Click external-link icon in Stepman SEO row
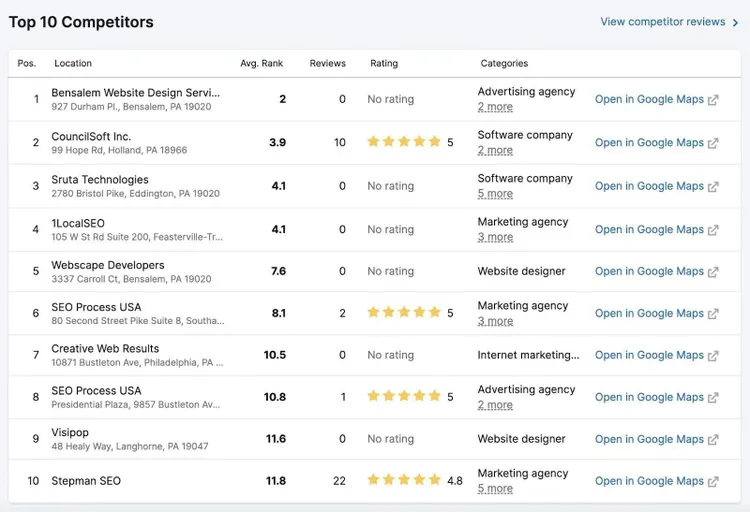750x512 pixels. [713, 481]
